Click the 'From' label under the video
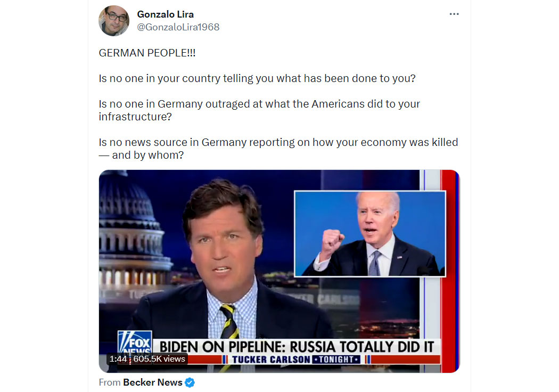The width and height of the screenshot is (559, 392). (110, 382)
